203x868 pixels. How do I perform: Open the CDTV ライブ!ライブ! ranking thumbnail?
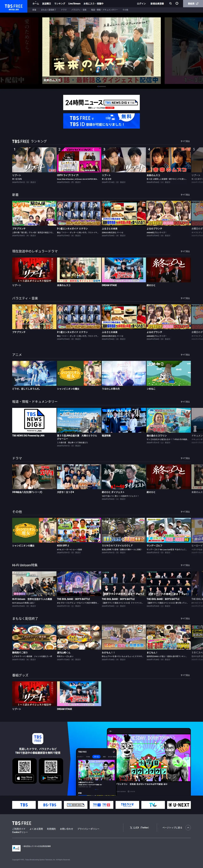pyautogui.click(x=79, y=160)
